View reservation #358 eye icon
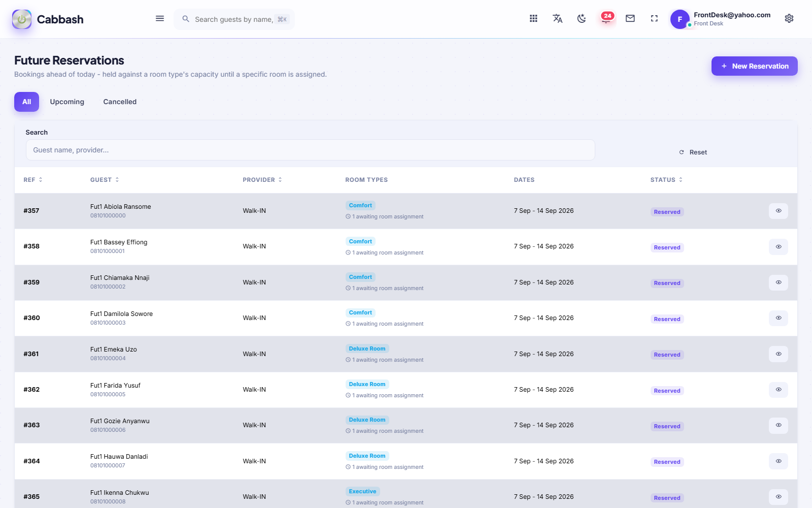812x508 pixels. pyautogui.click(x=779, y=247)
